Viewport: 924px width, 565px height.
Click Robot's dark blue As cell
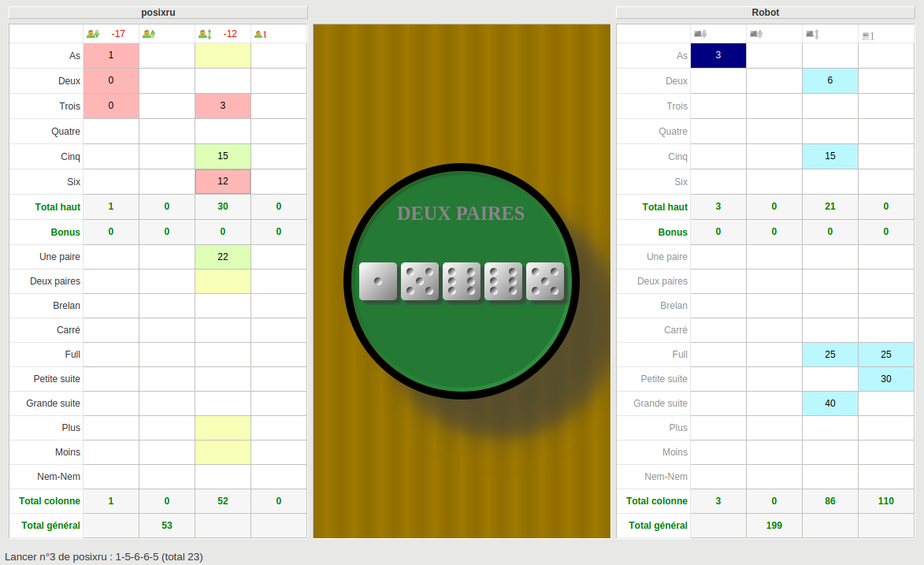(x=718, y=55)
